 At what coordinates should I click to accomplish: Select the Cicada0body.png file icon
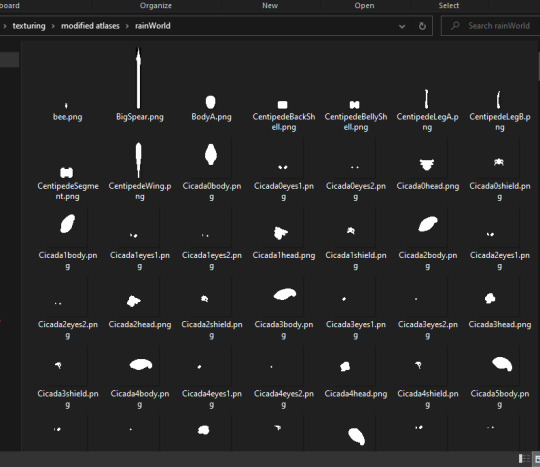(x=210, y=154)
